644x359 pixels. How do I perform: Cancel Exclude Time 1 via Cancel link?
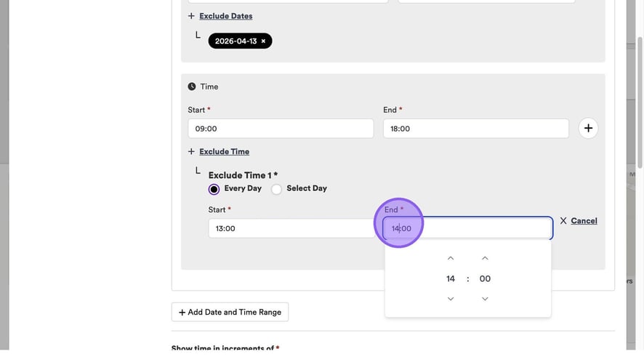pyautogui.click(x=584, y=221)
